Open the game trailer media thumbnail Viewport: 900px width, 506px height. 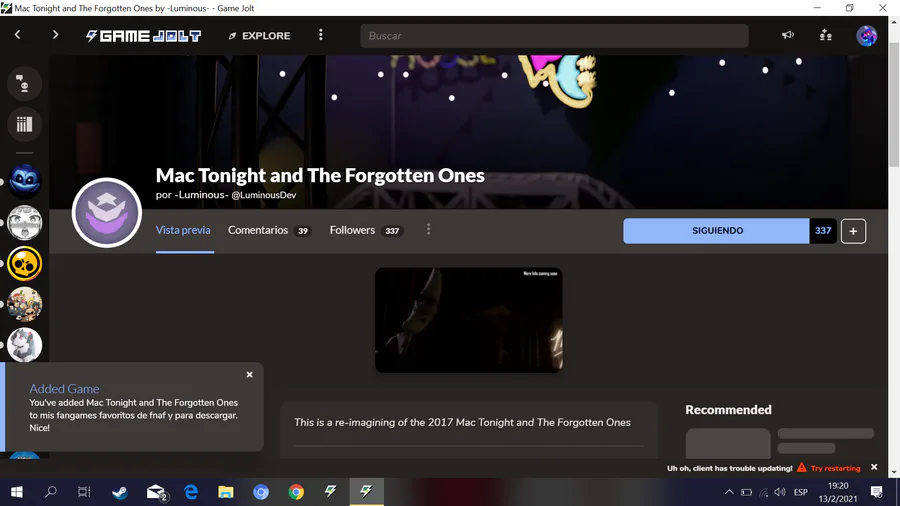468,320
